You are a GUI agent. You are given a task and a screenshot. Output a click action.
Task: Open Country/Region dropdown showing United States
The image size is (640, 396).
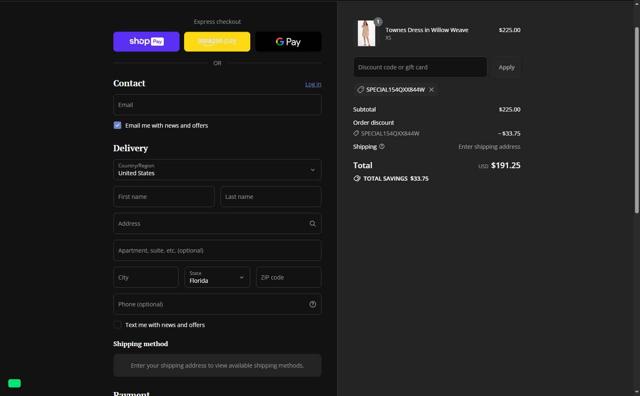point(217,169)
